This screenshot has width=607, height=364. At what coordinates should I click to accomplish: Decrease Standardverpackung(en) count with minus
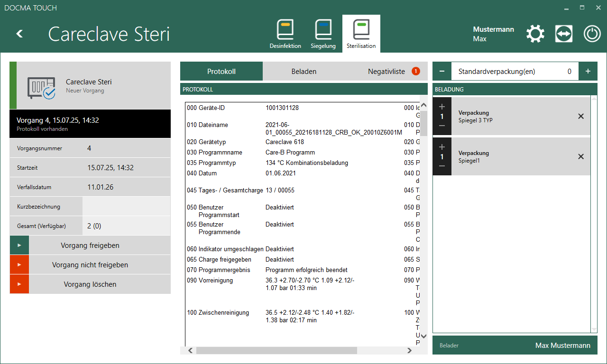coord(442,72)
